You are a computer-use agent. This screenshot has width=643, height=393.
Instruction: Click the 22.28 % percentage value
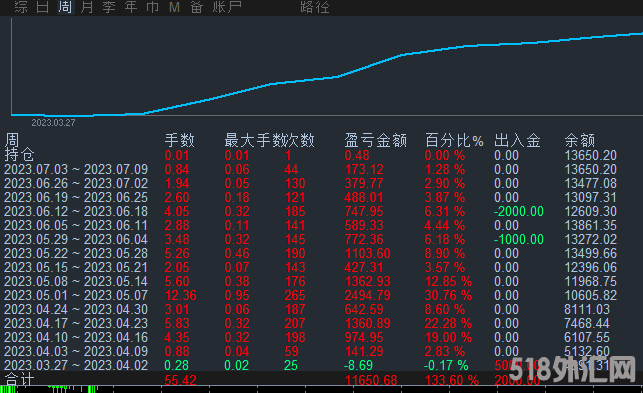(448, 323)
